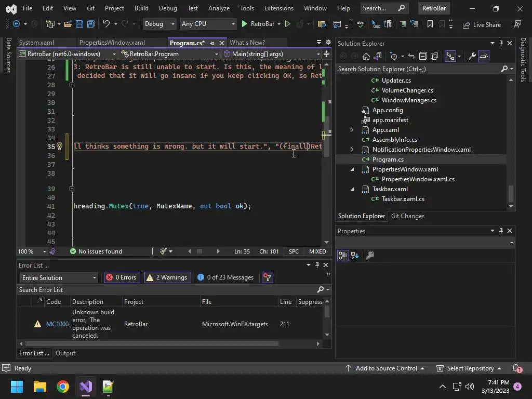
Task: Click the Live Share button
Action: 482,25
